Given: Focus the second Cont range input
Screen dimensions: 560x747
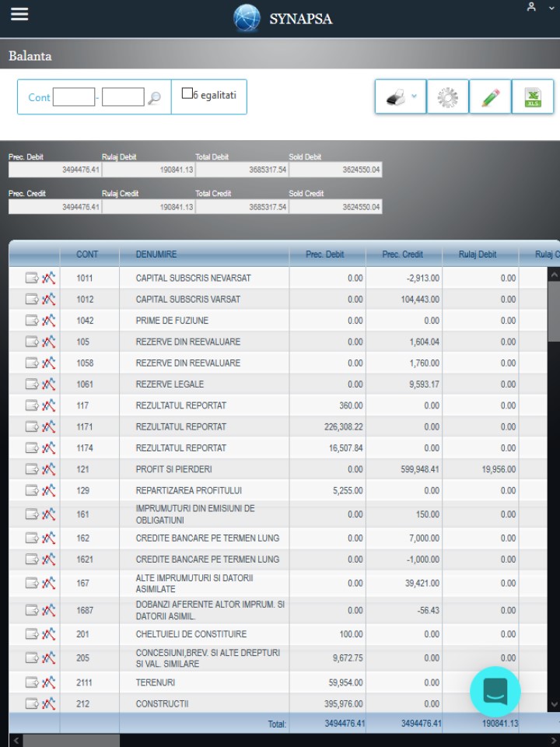Looking at the screenshot, I should pyautogui.click(x=123, y=97).
